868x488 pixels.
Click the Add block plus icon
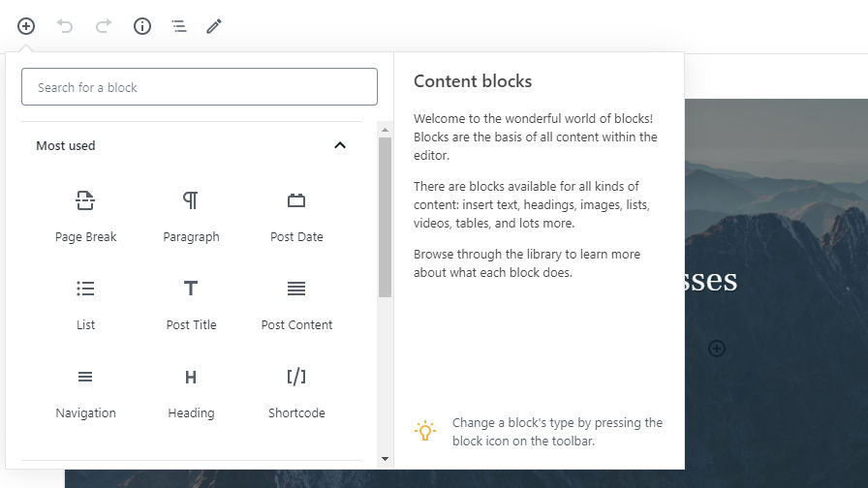click(26, 26)
